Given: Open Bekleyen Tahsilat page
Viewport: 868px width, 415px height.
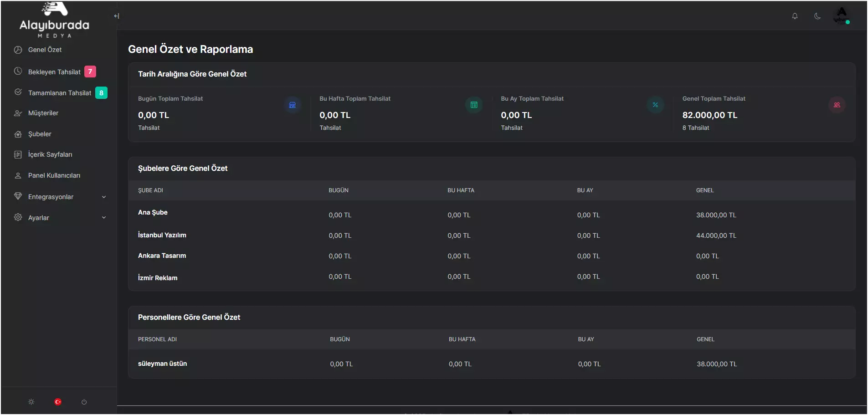Looking at the screenshot, I should (54, 72).
